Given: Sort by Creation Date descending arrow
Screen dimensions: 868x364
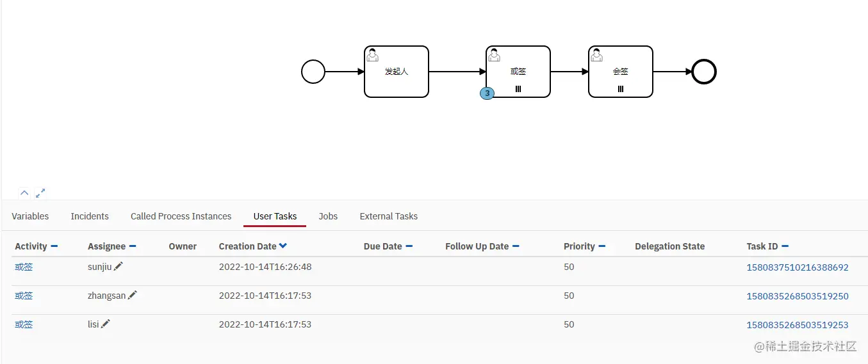Looking at the screenshot, I should click(x=283, y=246).
